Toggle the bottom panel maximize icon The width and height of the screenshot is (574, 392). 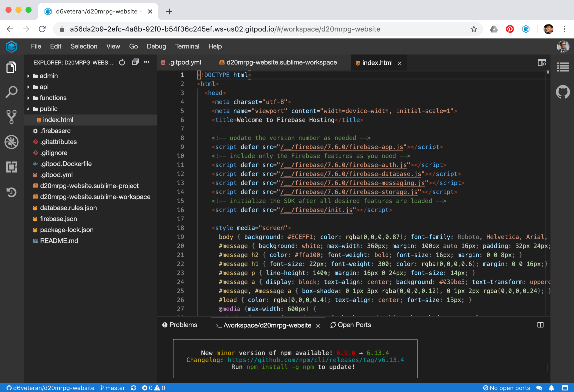coord(540,325)
